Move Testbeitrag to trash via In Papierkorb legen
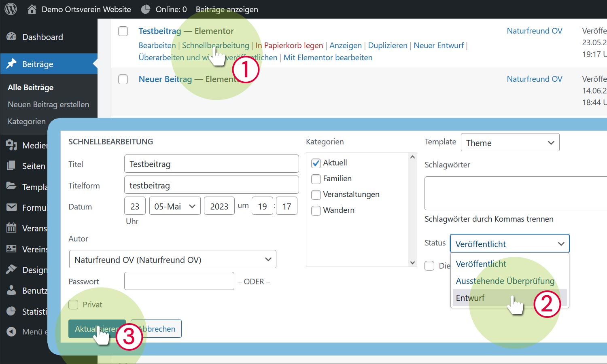This screenshot has height=364, width=607. click(289, 45)
